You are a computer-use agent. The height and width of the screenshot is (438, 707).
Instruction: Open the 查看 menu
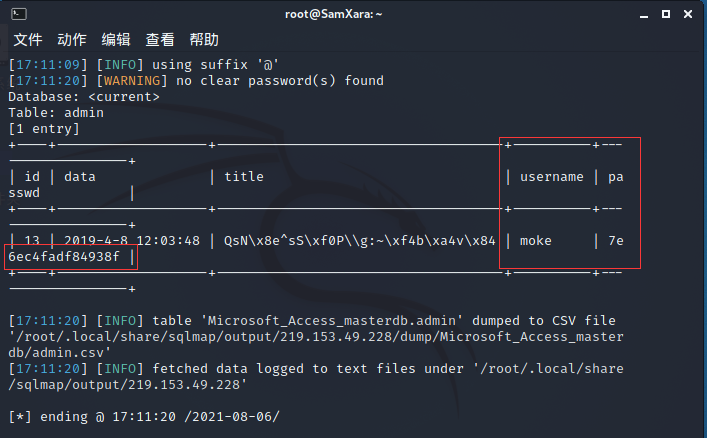pyautogui.click(x=160, y=40)
